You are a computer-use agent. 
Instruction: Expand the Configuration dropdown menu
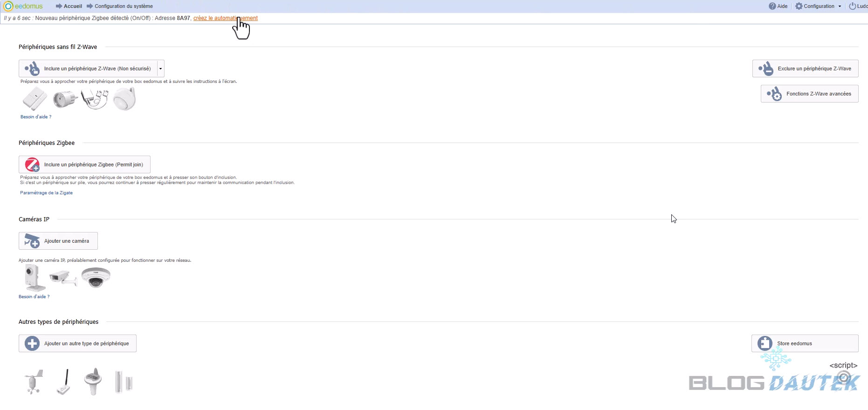(818, 6)
